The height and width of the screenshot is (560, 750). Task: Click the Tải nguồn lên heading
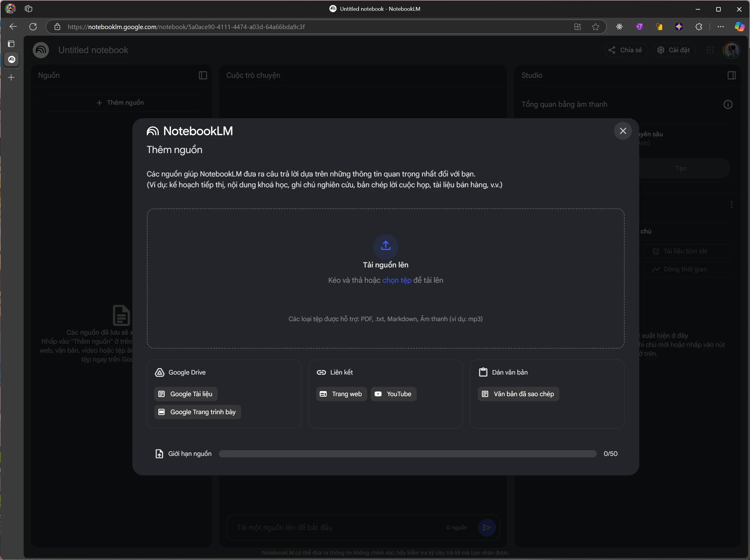click(386, 265)
